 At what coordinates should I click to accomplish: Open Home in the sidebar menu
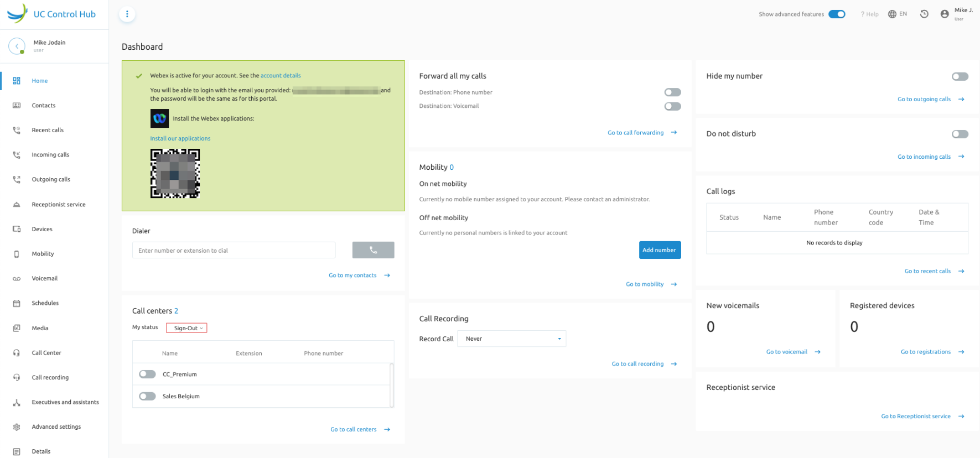tap(40, 81)
